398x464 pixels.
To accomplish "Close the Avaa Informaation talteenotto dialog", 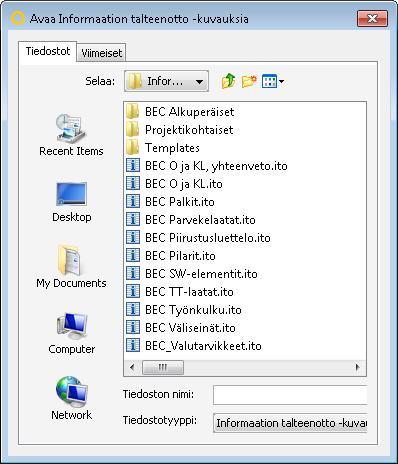I will (372, 18).
